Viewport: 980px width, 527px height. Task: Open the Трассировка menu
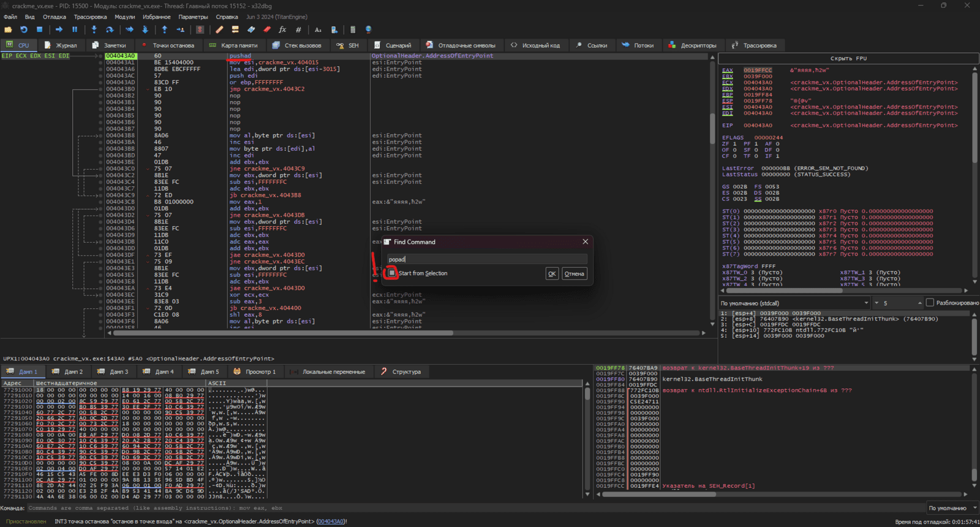coord(90,17)
